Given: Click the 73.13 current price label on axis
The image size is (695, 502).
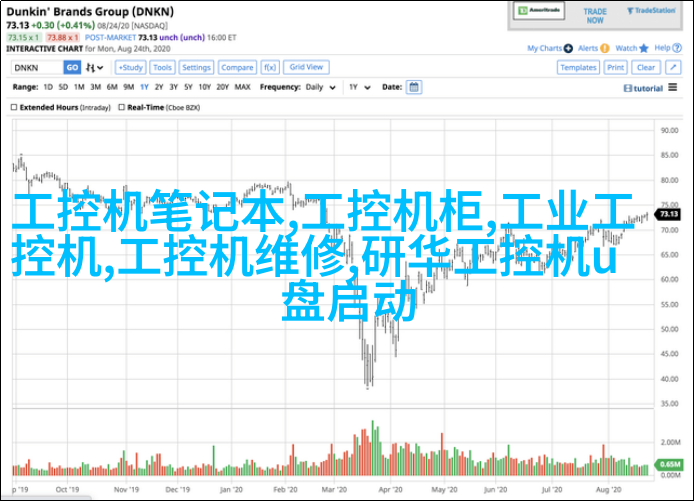Looking at the screenshot, I should [668, 214].
